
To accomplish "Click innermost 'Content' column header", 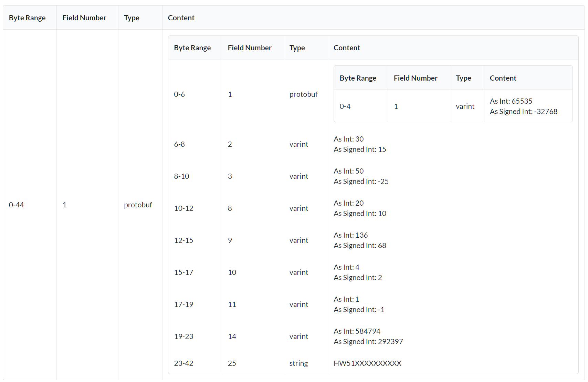I will [x=503, y=78].
